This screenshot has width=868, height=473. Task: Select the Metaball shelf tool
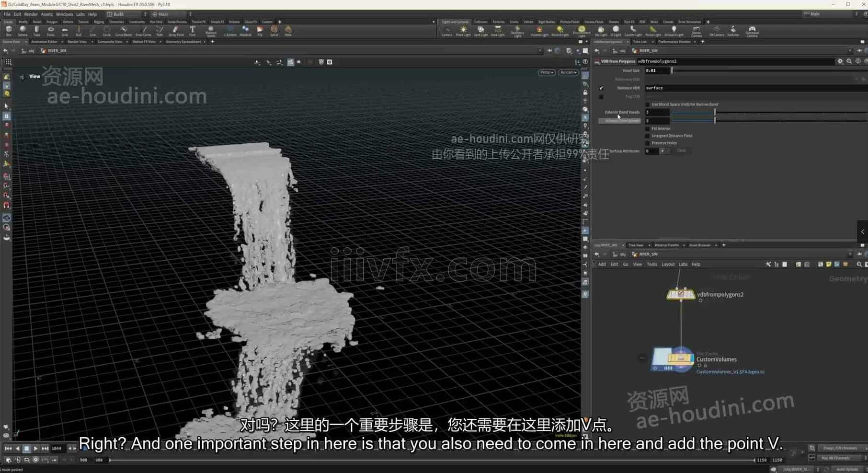tap(245, 31)
